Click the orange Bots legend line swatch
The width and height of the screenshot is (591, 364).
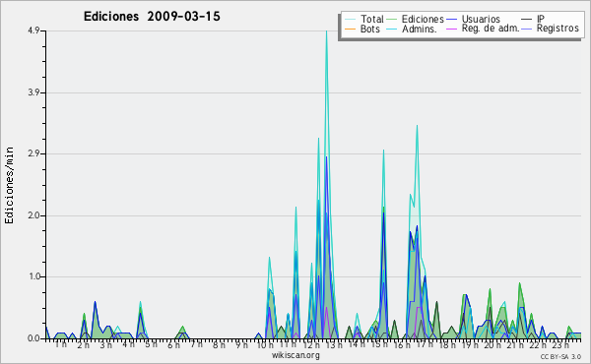tap(350, 30)
